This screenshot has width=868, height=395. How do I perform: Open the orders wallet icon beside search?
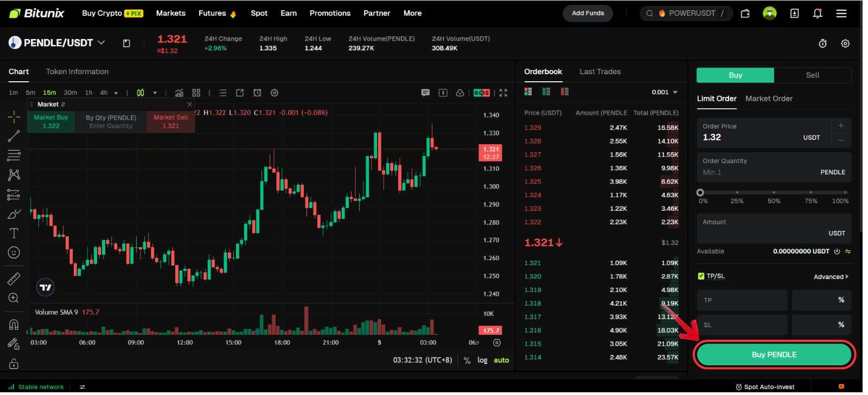coord(745,14)
